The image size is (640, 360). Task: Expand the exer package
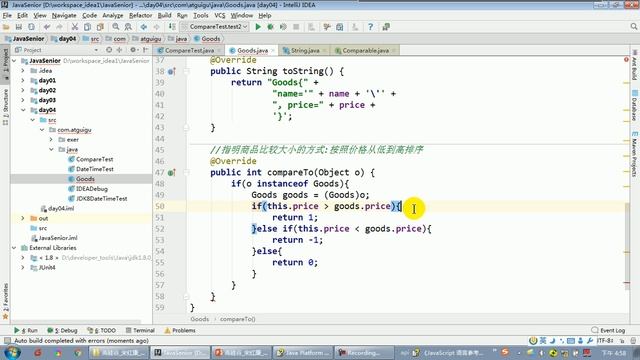tap(51, 140)
